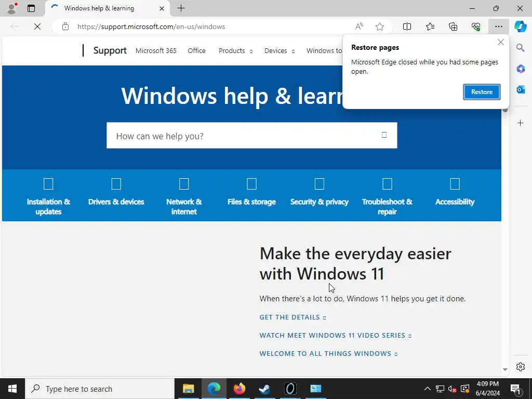Viewport: 532px width, 399px height.
Task: Open Split screen icon
Action: (x=407, y=26)
